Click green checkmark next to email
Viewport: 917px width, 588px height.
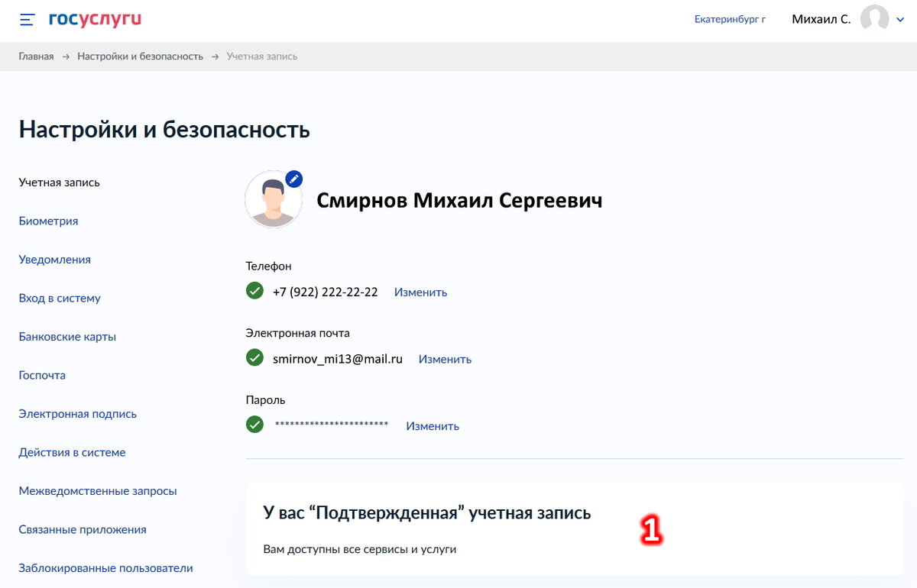tap(254, 357)
